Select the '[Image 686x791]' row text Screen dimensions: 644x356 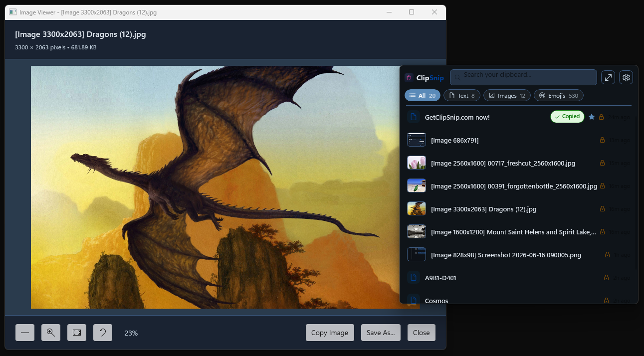coord(454,140)
